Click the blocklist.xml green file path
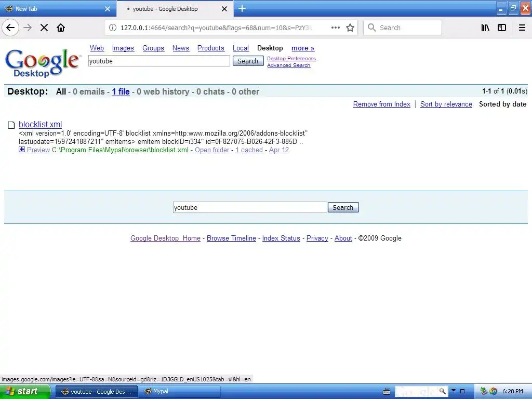 [x=120, y=150]
